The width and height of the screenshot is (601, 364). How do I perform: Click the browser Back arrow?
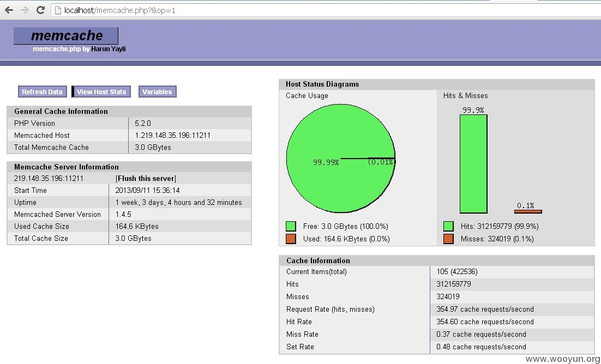pyautogui.click(x=9, y=10)
